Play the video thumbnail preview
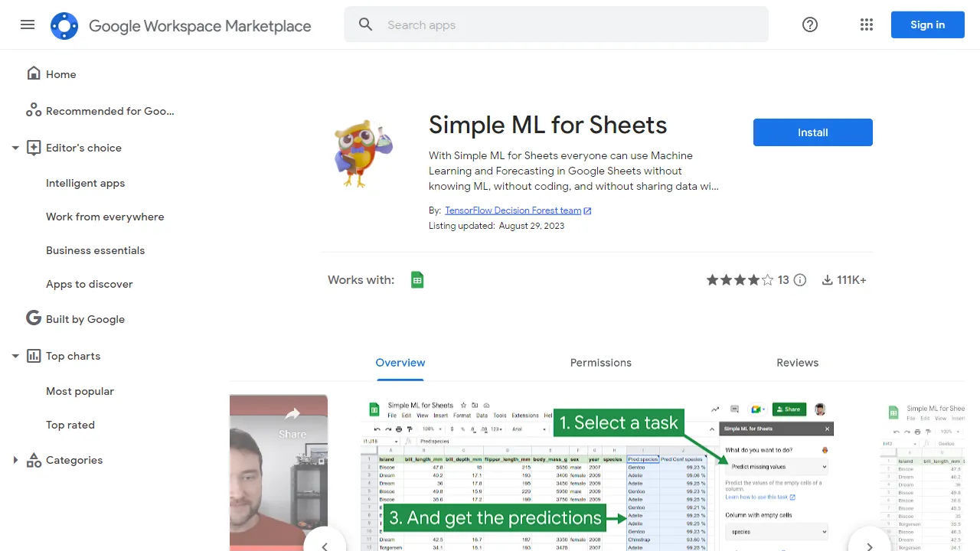 point(279,473)
